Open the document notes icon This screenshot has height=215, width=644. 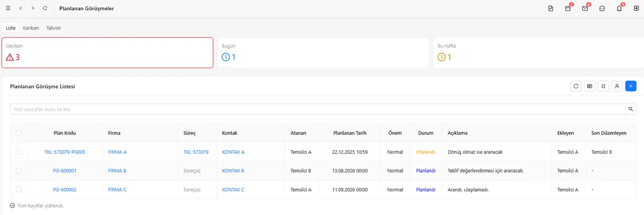click(551, 9)
